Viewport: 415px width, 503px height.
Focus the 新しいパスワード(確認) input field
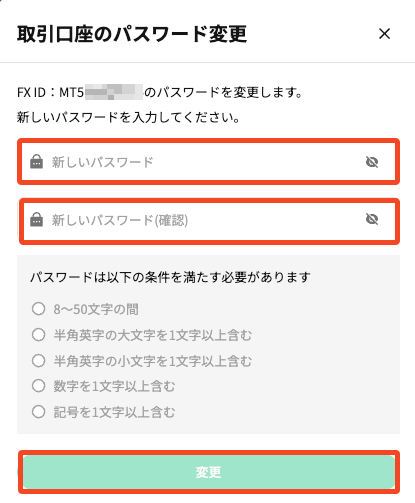208,220
